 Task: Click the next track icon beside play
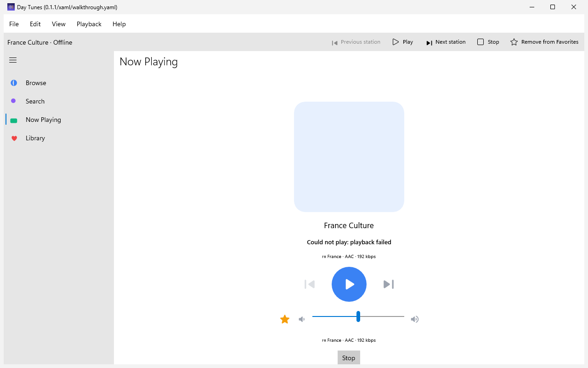tap(389, 284)
